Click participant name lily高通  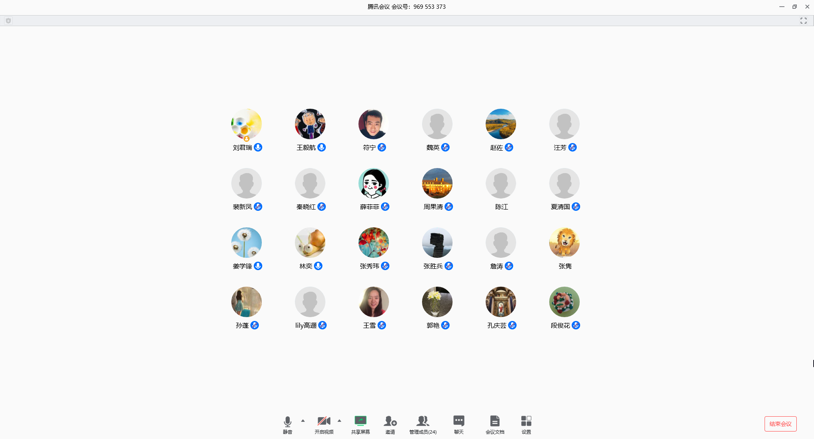(x=306, y=326)
